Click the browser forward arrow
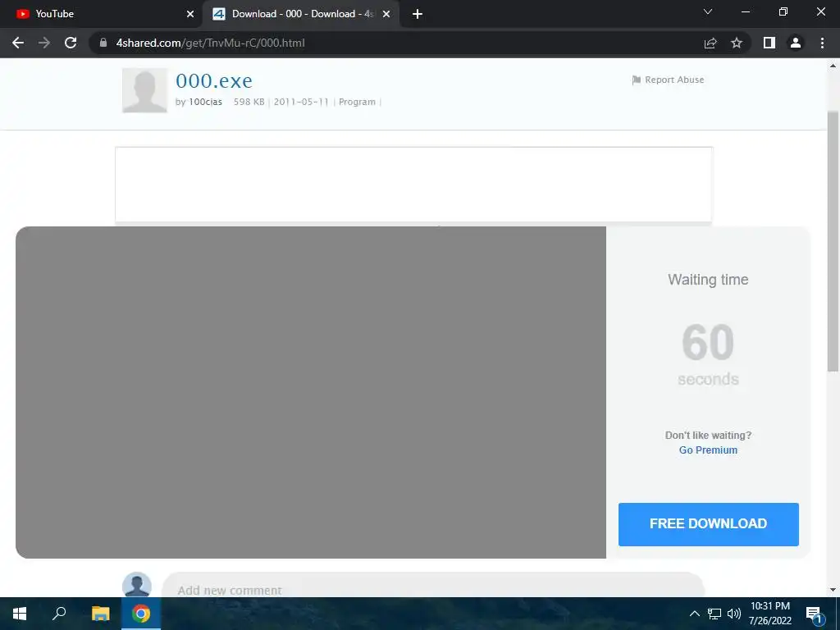 tap(44, 43)
